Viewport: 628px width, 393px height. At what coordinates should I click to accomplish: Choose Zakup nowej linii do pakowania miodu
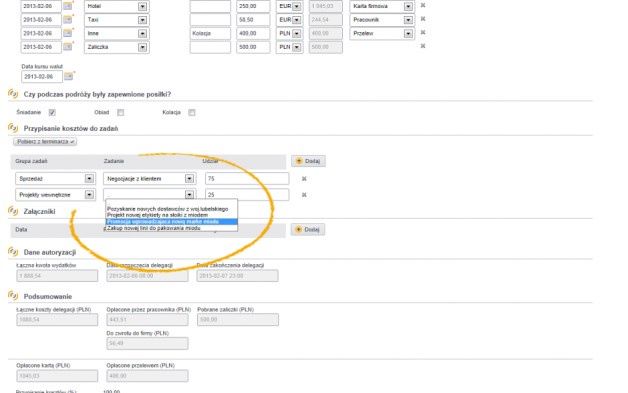(171, 228)
